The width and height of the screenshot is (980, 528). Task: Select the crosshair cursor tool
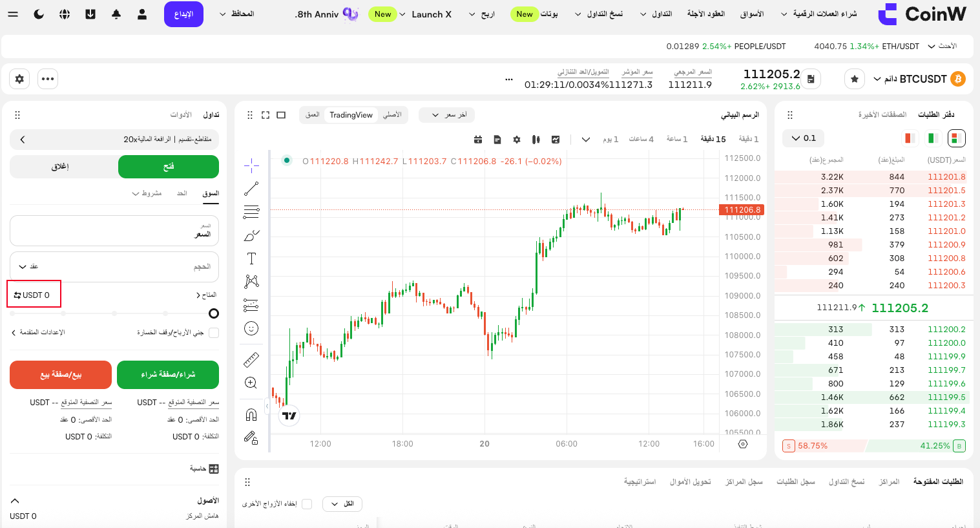pyautogui.click(x=251, y=165)
